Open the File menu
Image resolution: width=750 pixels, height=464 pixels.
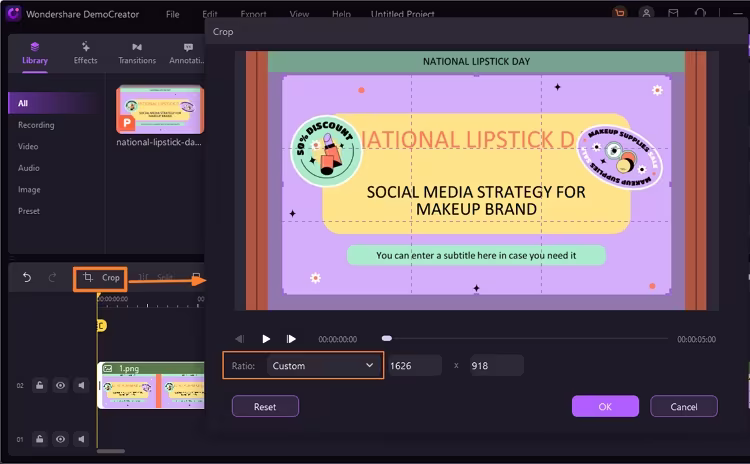point(173,15)
